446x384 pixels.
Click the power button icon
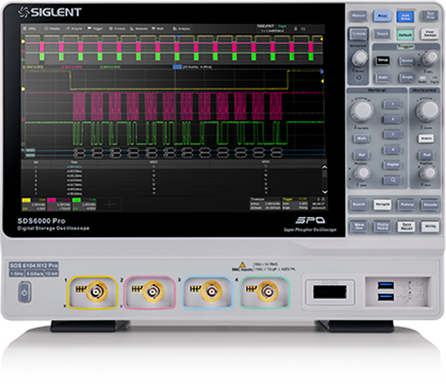tap(25, 292)
